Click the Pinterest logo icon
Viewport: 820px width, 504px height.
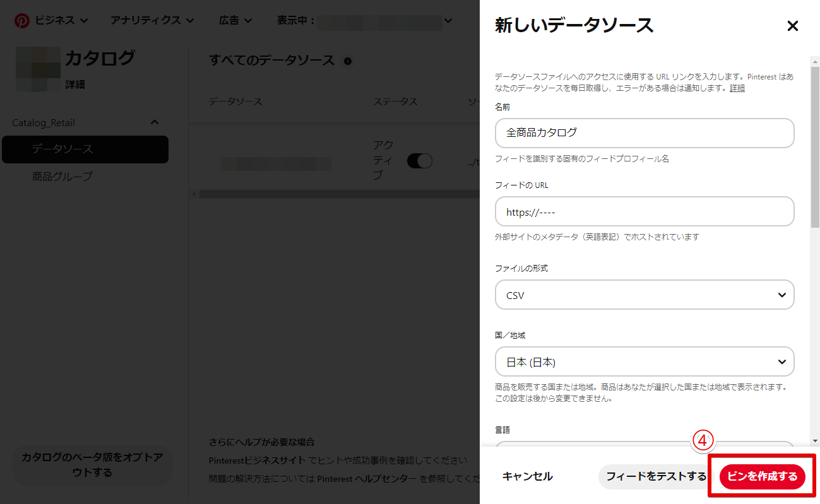pyautogui.click(x=22, y=20)
